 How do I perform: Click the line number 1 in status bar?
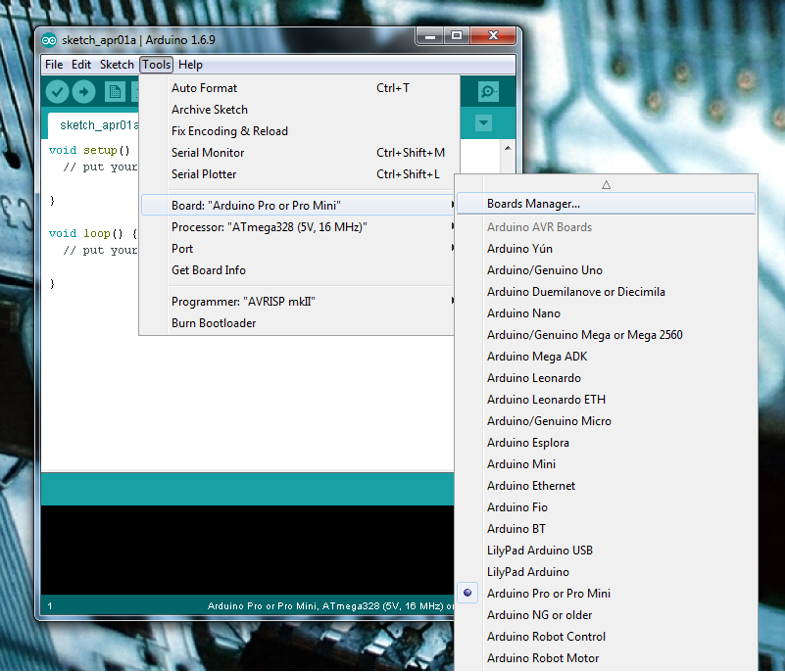pyautogui.click(x=50, y=606)
